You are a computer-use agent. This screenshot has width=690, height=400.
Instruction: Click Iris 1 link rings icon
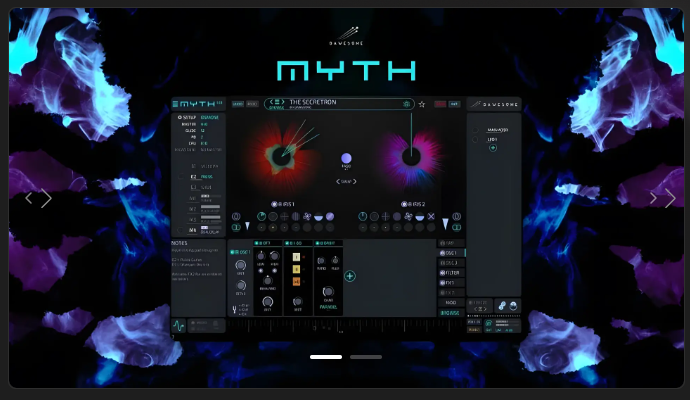click(x=236, y=228)
